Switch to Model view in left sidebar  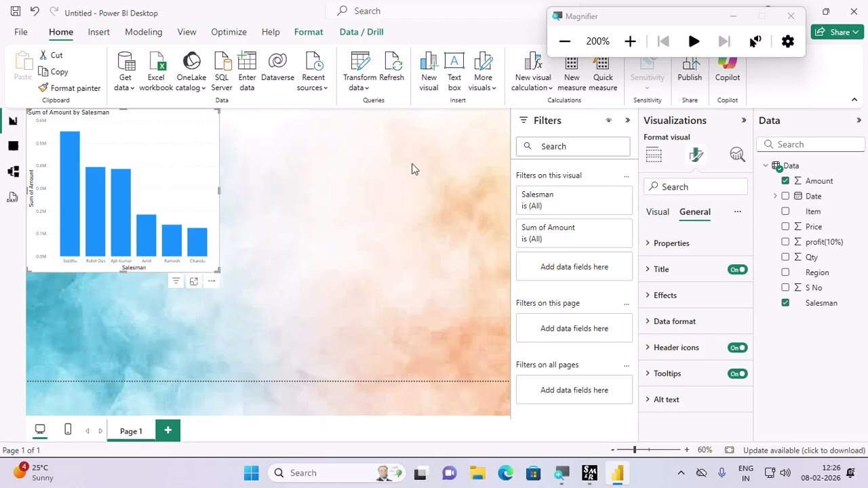[x=13, y=171]
